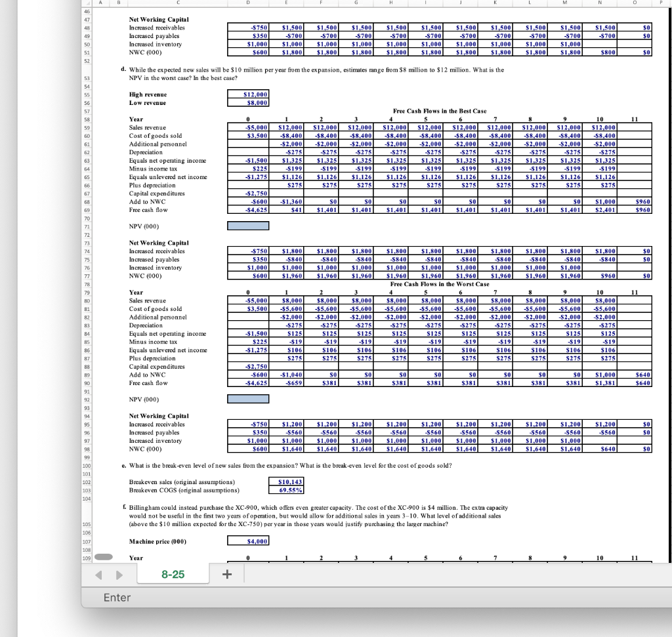Image resolution: width=672 pixels, height=637 pixels.
Task: Click 'Free Cash Flows in the Worst Case' heading
Action: coord(440,284)
